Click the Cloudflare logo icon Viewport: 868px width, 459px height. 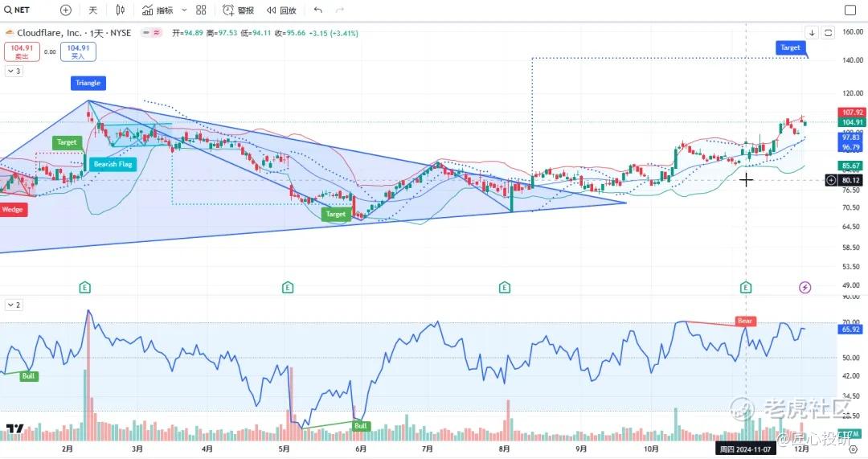pos(10,33)
